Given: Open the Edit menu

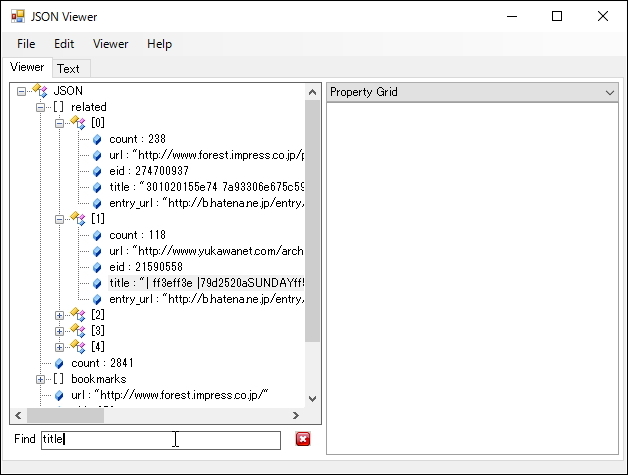Looking at the screenshot, I should [64, 44].
